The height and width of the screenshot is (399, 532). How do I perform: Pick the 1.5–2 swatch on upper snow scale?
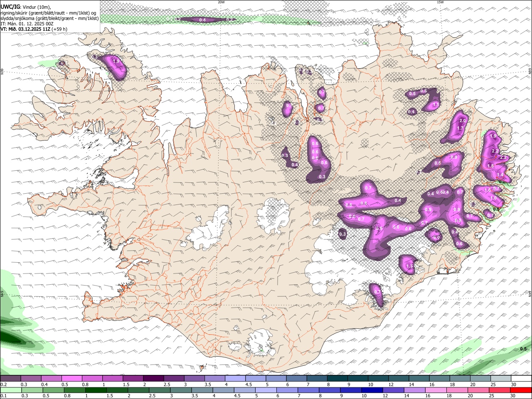133,379
